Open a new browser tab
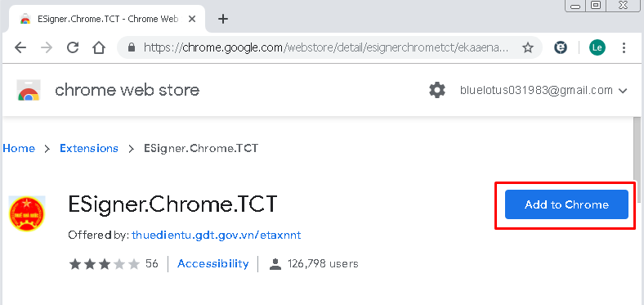Screen dimensions: 644x305 coord(222,19)
